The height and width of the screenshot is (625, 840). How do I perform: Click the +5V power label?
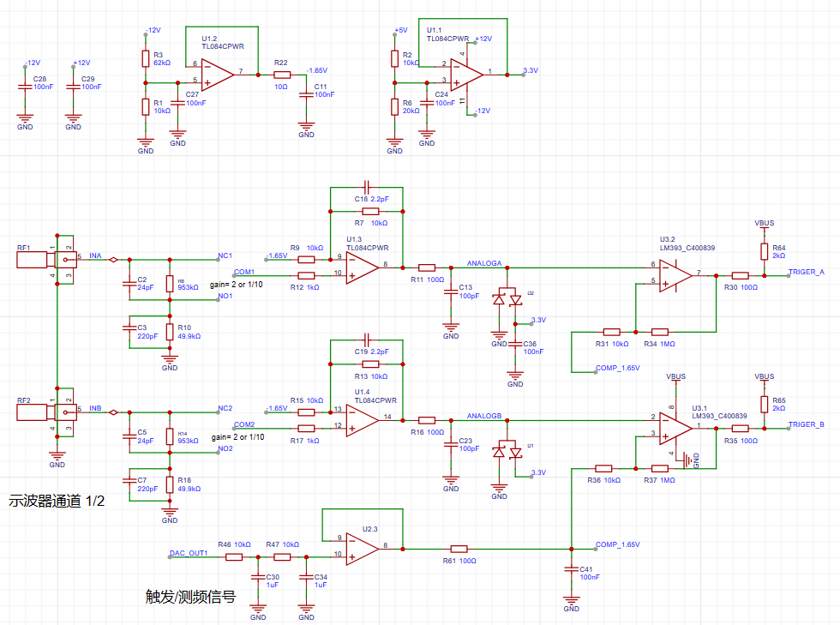[x=401, y=31]
